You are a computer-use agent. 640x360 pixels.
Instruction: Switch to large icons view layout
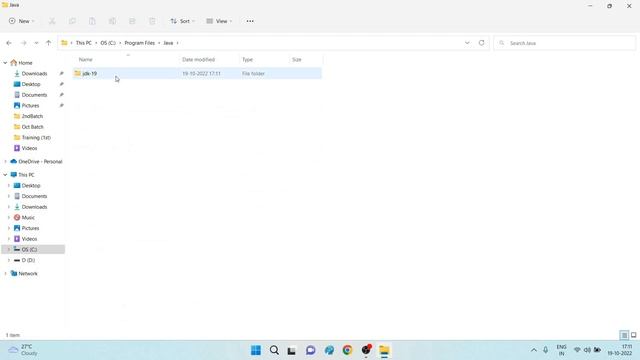633,335
